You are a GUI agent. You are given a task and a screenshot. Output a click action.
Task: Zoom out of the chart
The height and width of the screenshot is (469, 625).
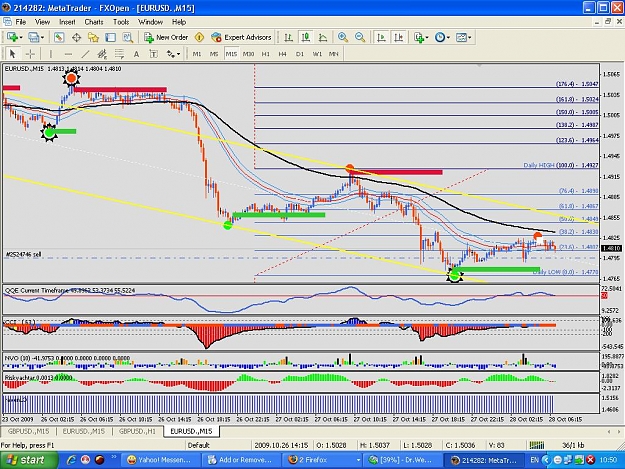click(x=360, y=37)
